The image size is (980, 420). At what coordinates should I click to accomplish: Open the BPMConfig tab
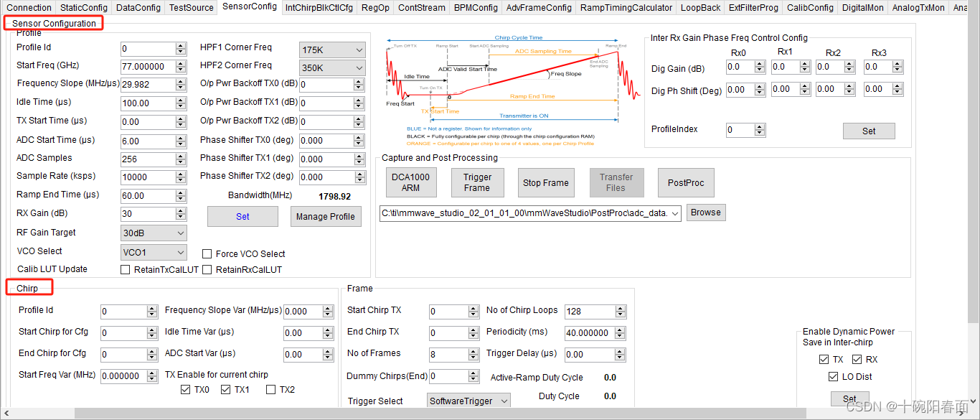tap(476, 8)
